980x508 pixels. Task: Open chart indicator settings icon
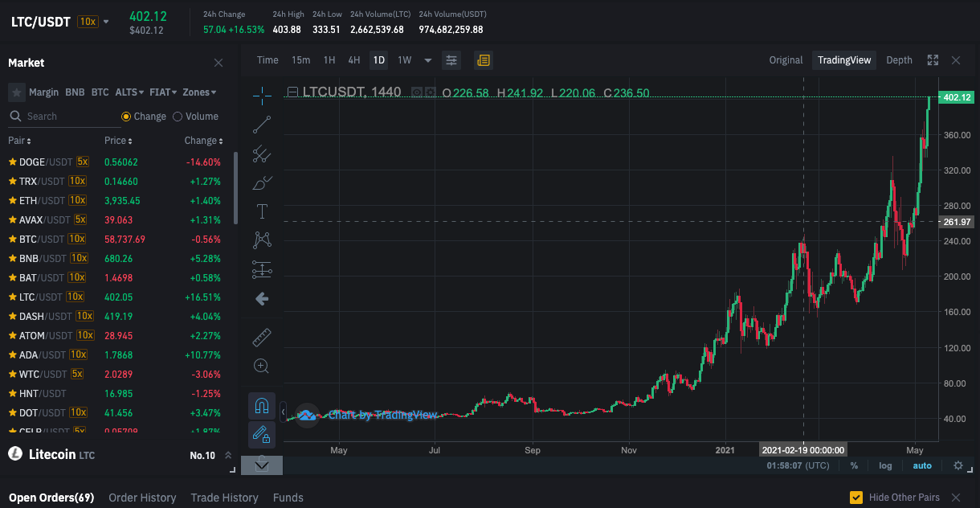(451, 60)
